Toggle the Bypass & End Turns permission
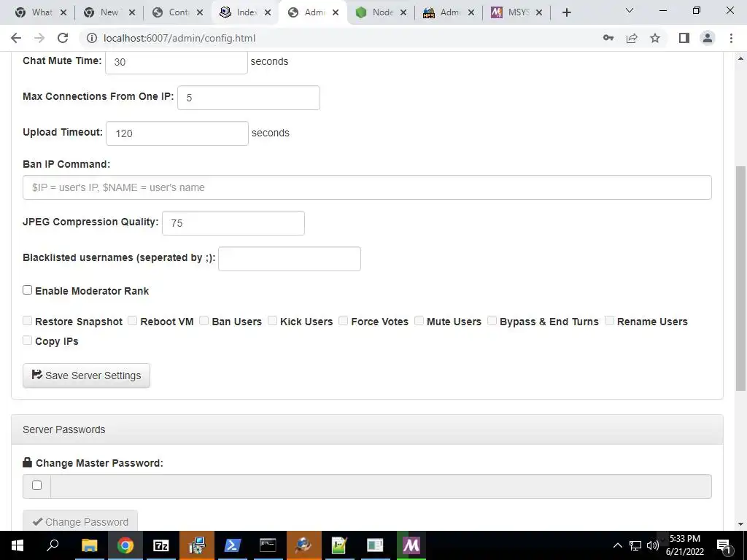The height and width of the screenshot is (560, 747). point(492,321)
